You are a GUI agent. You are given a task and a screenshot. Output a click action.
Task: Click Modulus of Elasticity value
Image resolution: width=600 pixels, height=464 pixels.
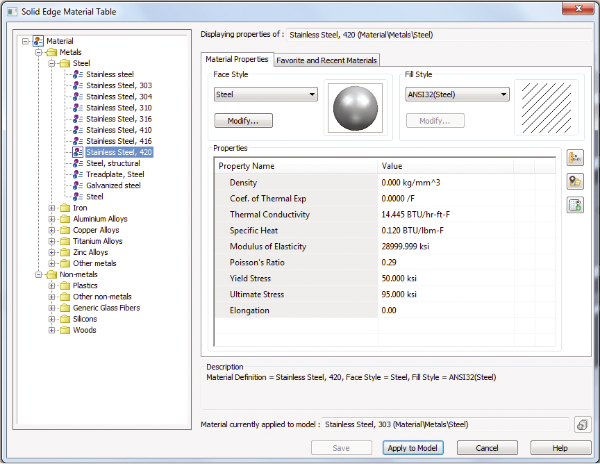(445, 246)
